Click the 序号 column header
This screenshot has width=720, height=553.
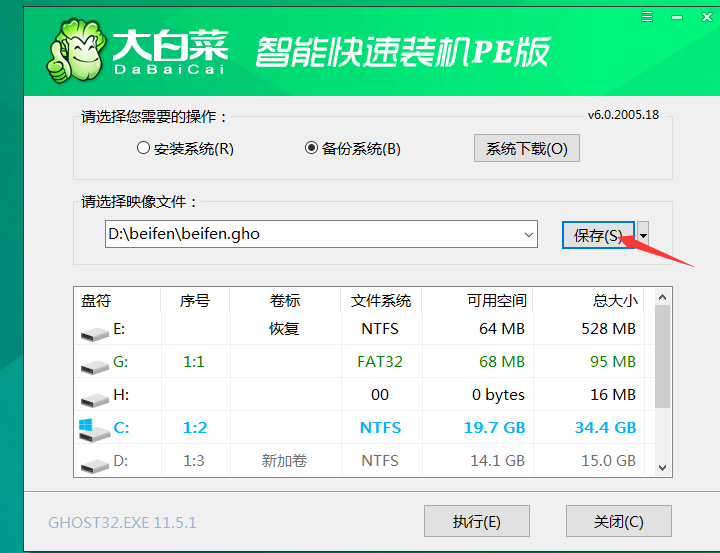(x=195, y=301)
